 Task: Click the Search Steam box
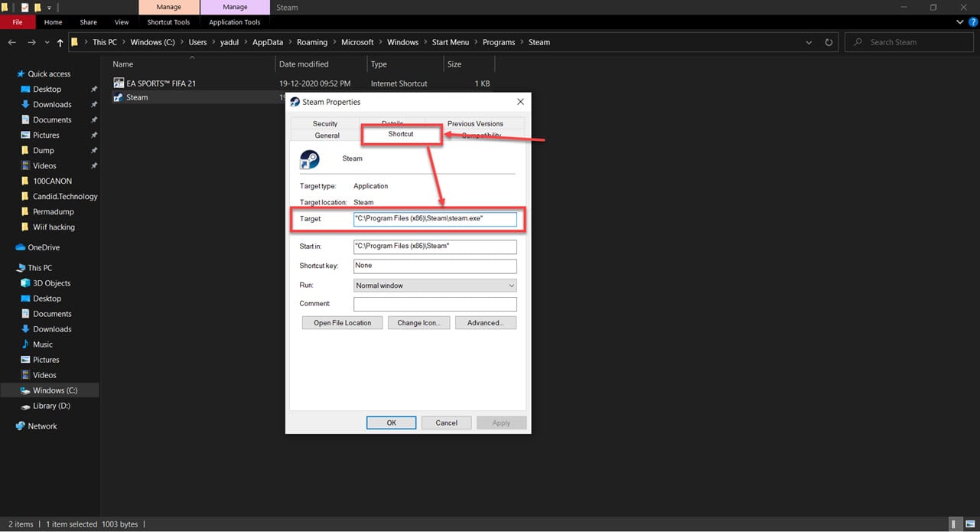click(x=909, y=42)
